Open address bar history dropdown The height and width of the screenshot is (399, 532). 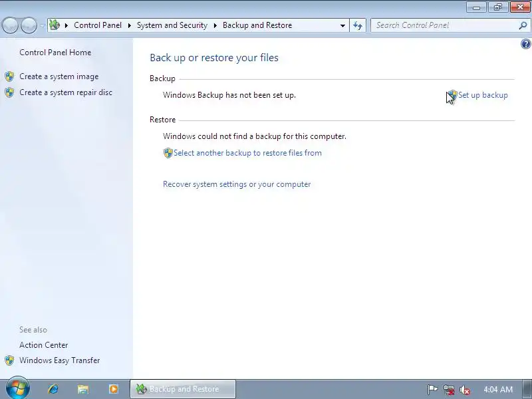342,25
